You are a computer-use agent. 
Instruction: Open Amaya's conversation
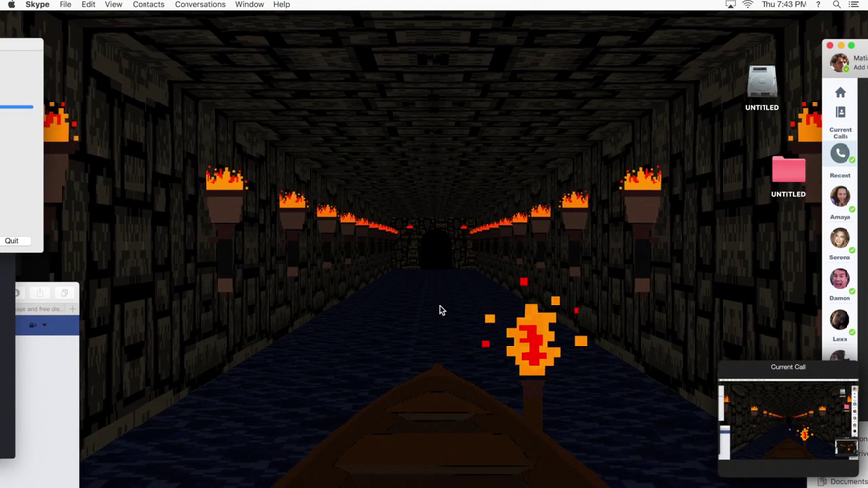click(x=840, y=196)
